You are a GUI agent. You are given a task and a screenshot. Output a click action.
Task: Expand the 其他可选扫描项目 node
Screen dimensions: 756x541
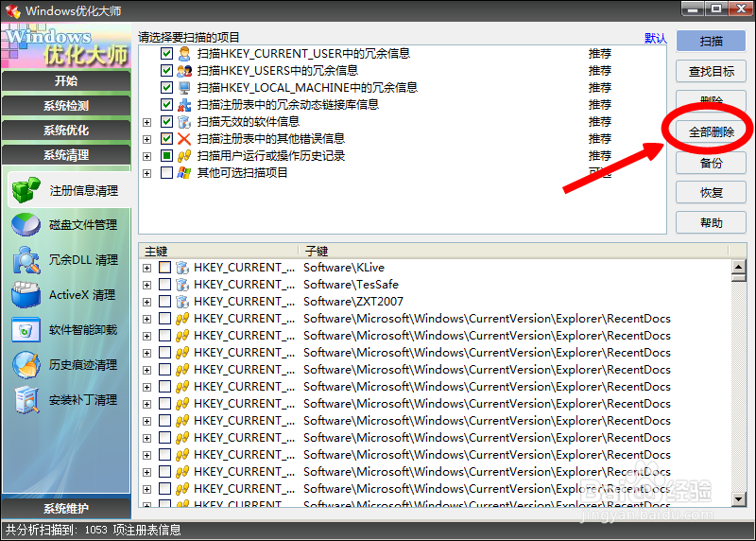(147, 173)
